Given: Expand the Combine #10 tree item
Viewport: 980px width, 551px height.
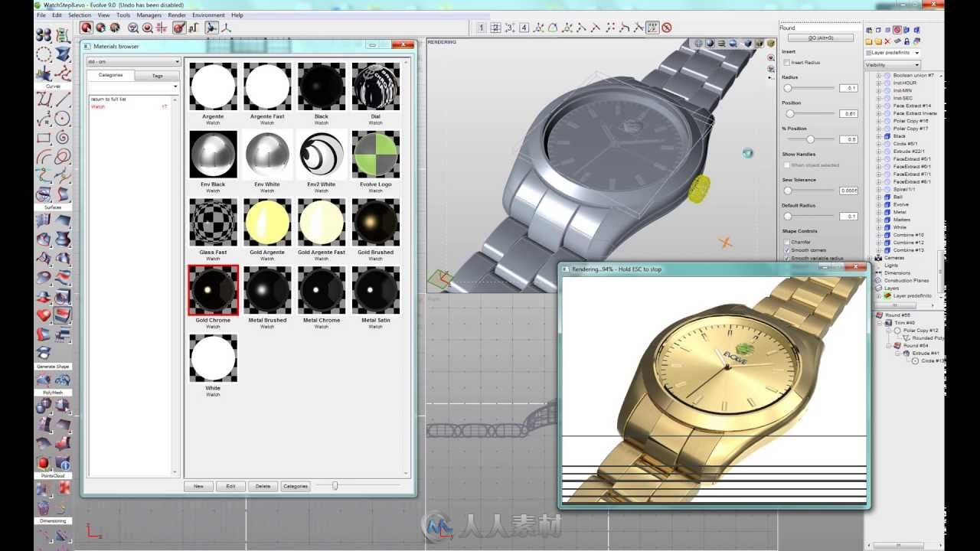Looking at the screenshot, I should (x=879, y=235).
